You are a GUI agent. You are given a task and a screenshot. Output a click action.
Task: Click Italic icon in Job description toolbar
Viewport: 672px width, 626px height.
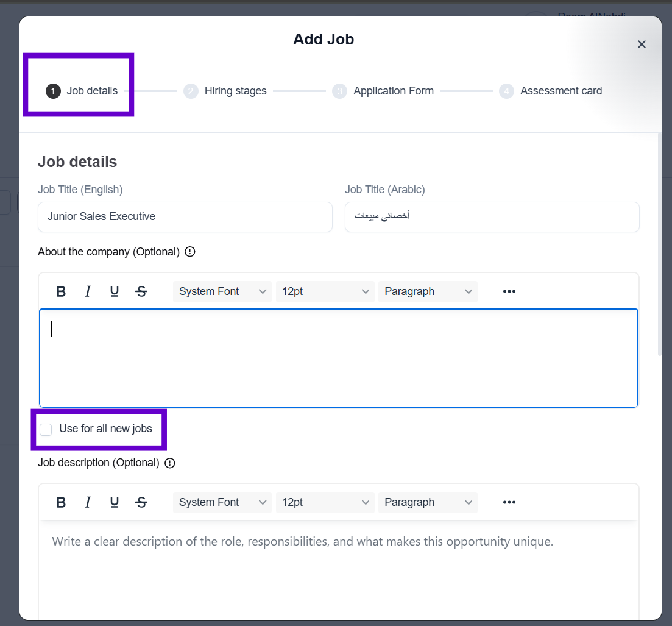(x=88, y=502)
